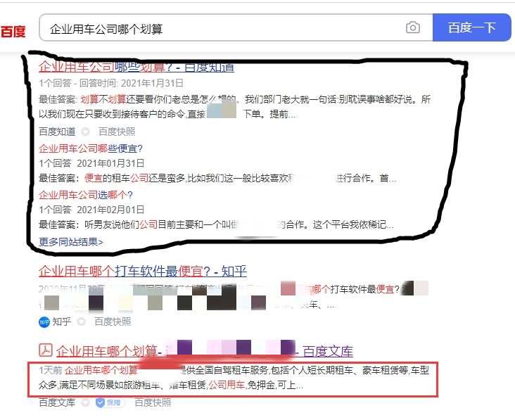The image size is (515, 420).
Task: Open 百度快照 for the 百度知道 result
Action: coord(117,132)
